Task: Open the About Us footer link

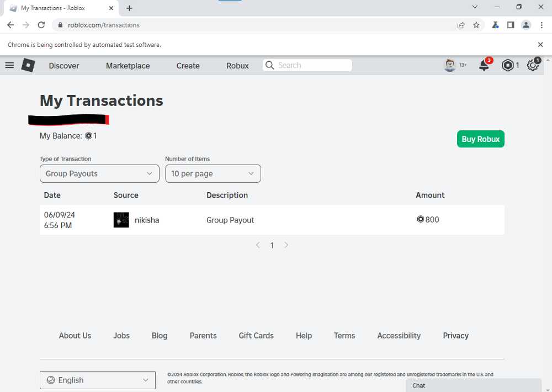Action: pyautogui.click(x=75, y=336)
